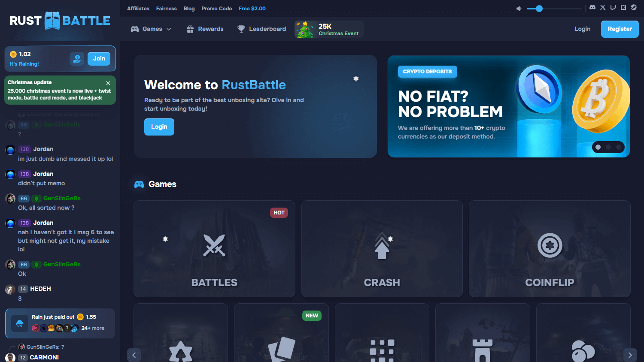This screenshot has width=644, height=362.
Task: Open the Leaderboard page
Action: tap(261, 29)
